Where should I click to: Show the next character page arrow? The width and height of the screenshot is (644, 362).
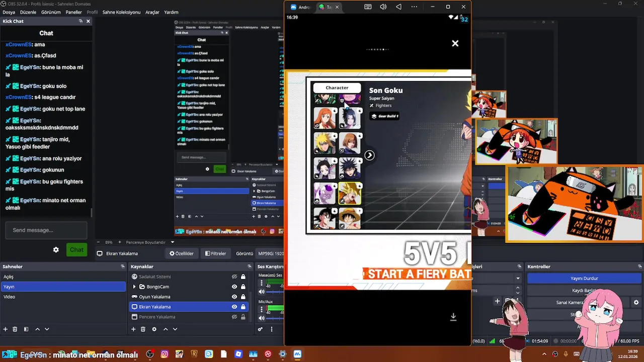coord(369,155)
